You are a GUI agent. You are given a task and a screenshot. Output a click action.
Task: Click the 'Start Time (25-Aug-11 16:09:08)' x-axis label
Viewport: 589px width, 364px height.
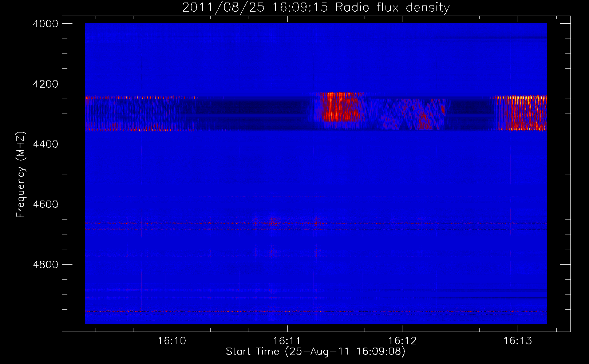pyautogui.click(x=316, y=352)
